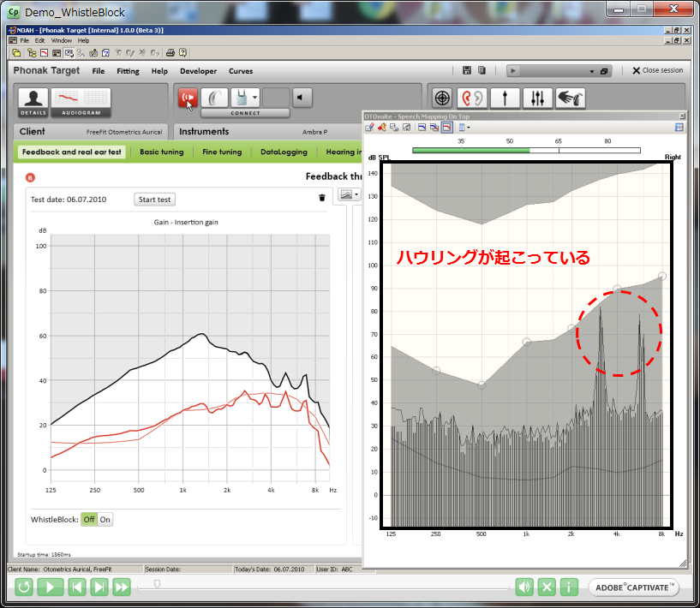The width and height of the screenshot is (700, 608).
Task: Select the red and grey ear icon
Action: 472,98
